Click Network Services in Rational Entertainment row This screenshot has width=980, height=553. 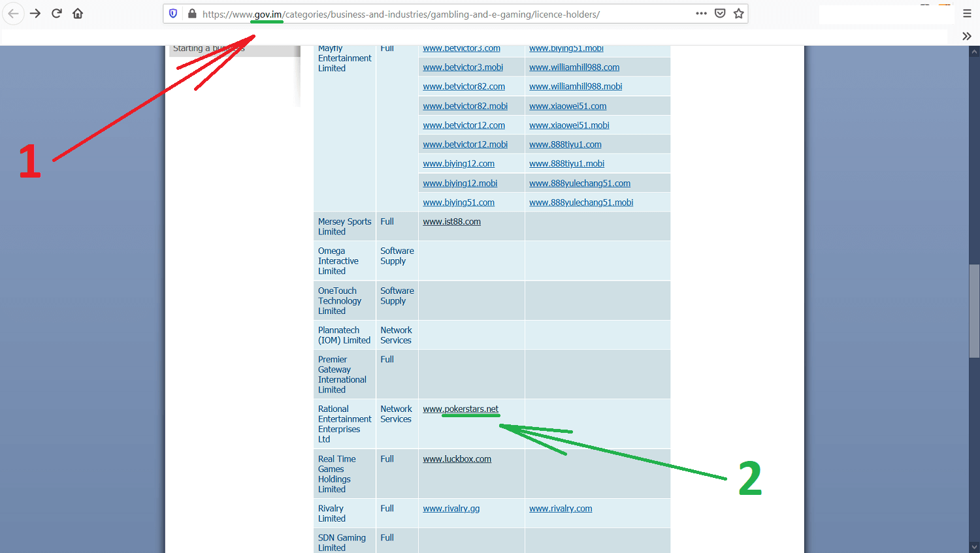coord(396,414)
